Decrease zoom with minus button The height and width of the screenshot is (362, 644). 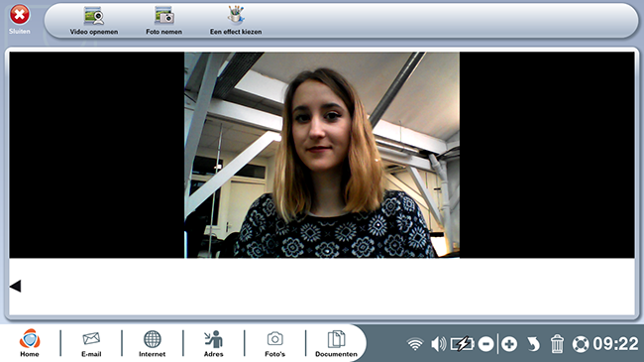tap(485, 344)
